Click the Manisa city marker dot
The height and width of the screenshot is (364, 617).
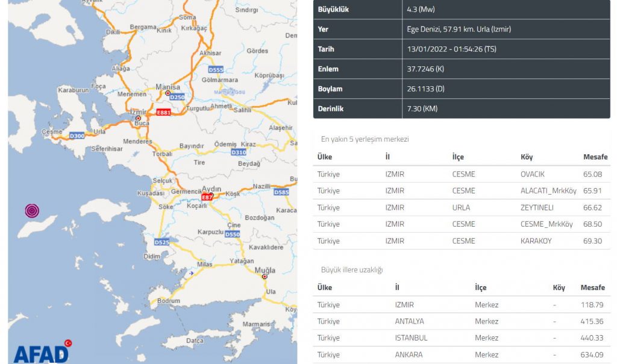click(x=168, y=93)
